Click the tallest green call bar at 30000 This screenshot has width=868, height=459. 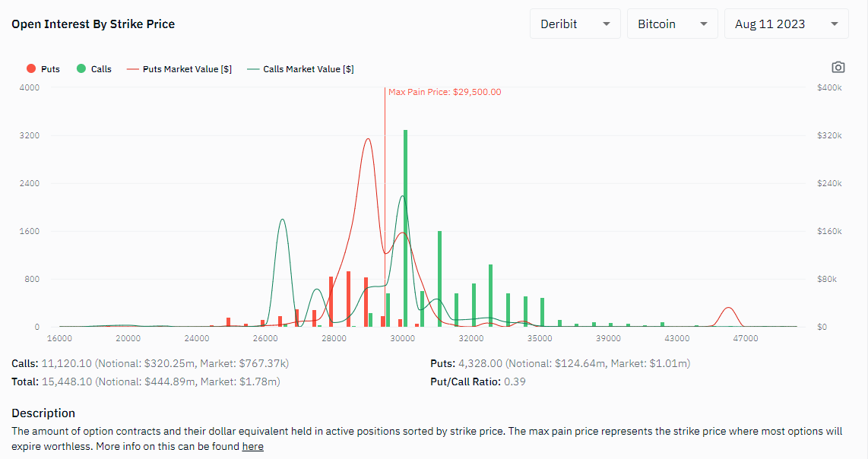tap(406, 228)
